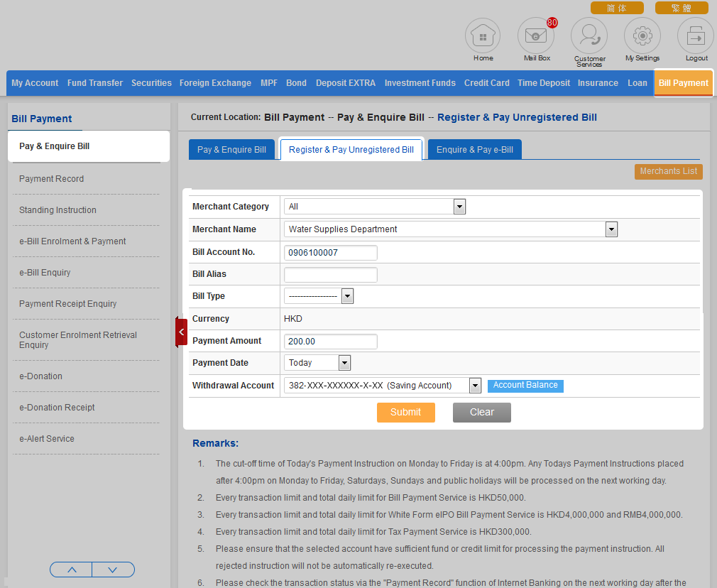717x588 pixels.
Task: Open the Merchant Name dropdown
Action: coord(611,229)
